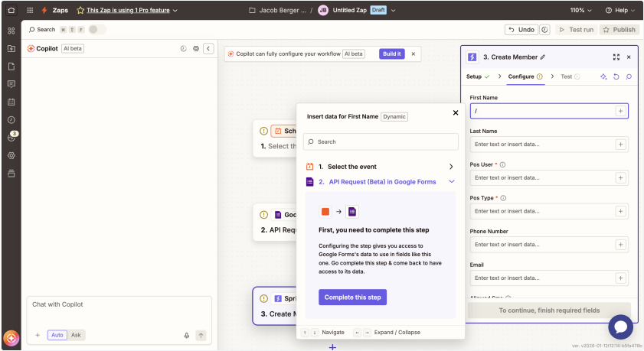Click the orange Zaps bolt icon
Screen dimensions: 644x351
tap(44, 10)
